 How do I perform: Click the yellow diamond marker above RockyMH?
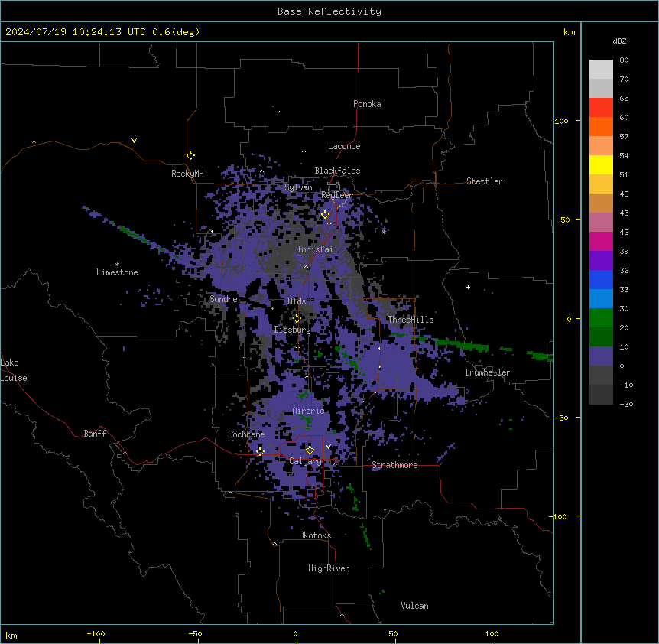[x=191, y=156]
